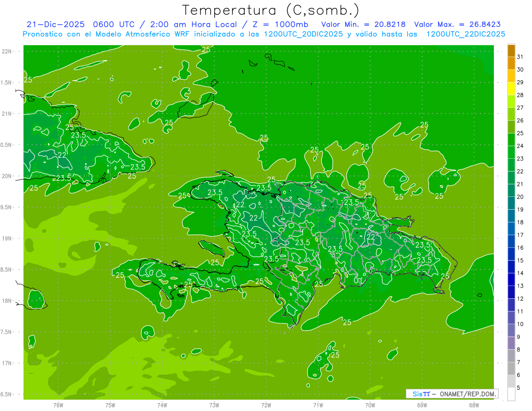
Task: Click the '11' color scale label
Action: (x=520, y=311)
